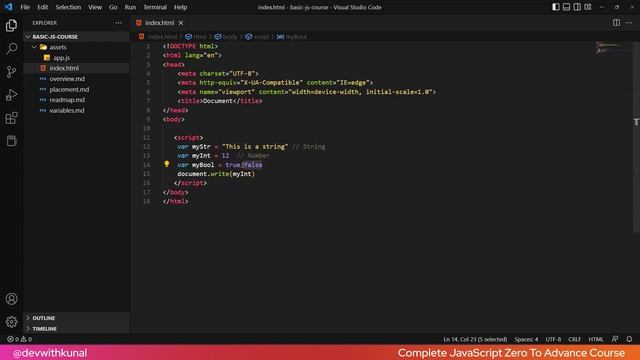The width and height of the screenshot is (640, 360).
Task: Select index.html in the explorer tree
Action: 76,68
